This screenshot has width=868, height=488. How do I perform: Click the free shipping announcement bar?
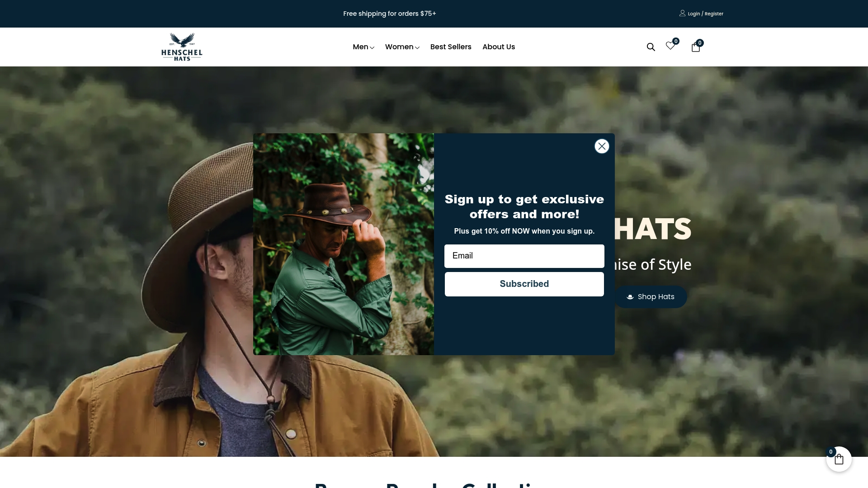click(x=389, y=14)
